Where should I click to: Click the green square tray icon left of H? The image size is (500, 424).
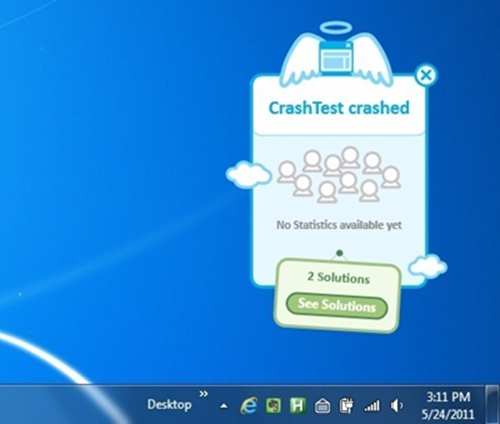tap(273, 406)
